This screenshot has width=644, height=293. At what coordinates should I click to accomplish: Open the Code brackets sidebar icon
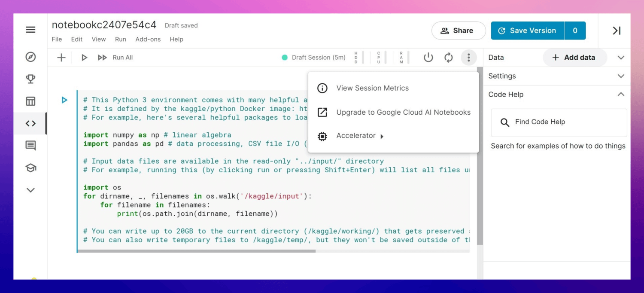tap(30, 123)
